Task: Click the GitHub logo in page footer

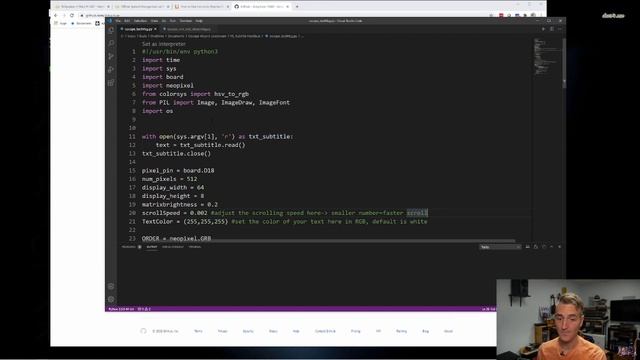Action: [x=143, y=331]
